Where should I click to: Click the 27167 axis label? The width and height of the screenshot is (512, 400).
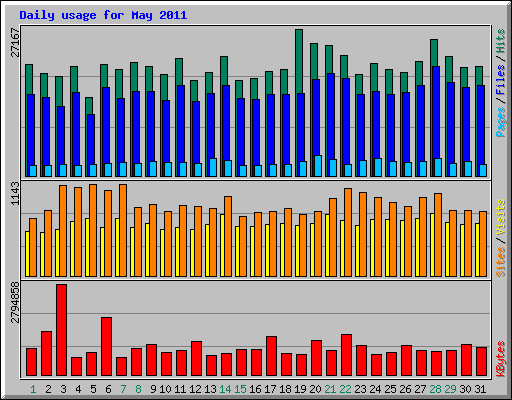(x=15, y=42)
